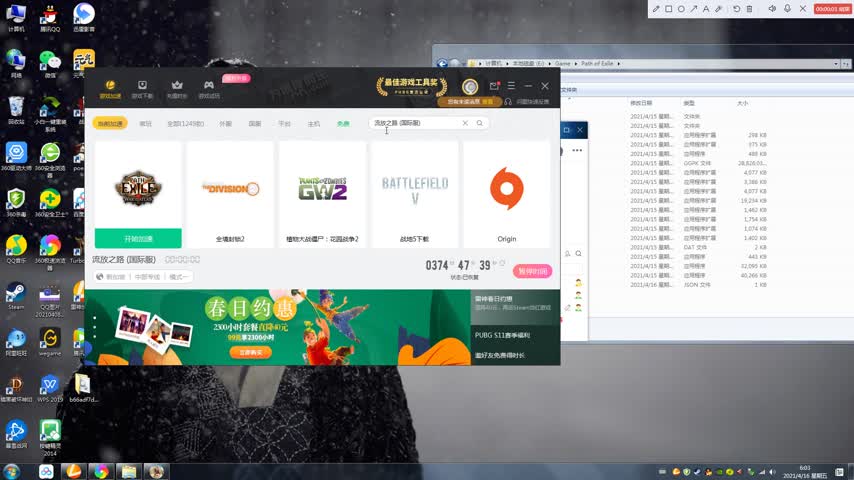Select the pencil tool in recording toolbar
Viewport: 854px width, 480px height.
(655, 9)
